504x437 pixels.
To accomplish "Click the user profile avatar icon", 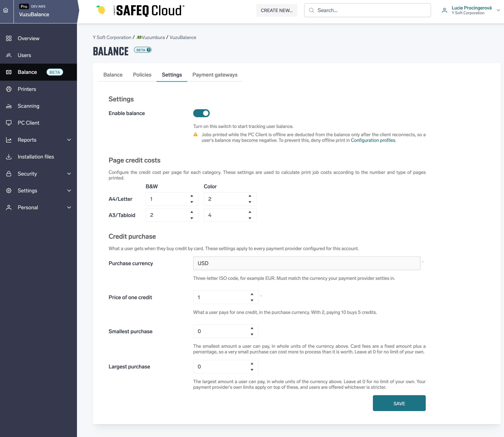I will [445, 10].
